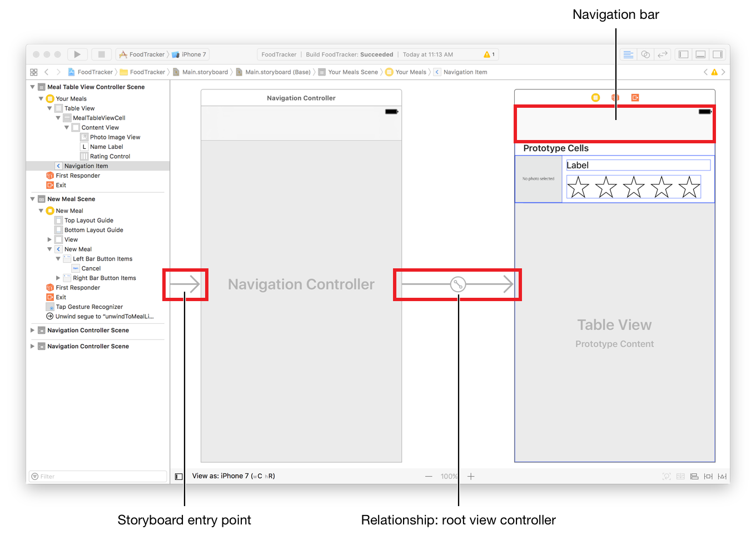
Task: Zoom in the canvas
Action: [x=471, y=477]
